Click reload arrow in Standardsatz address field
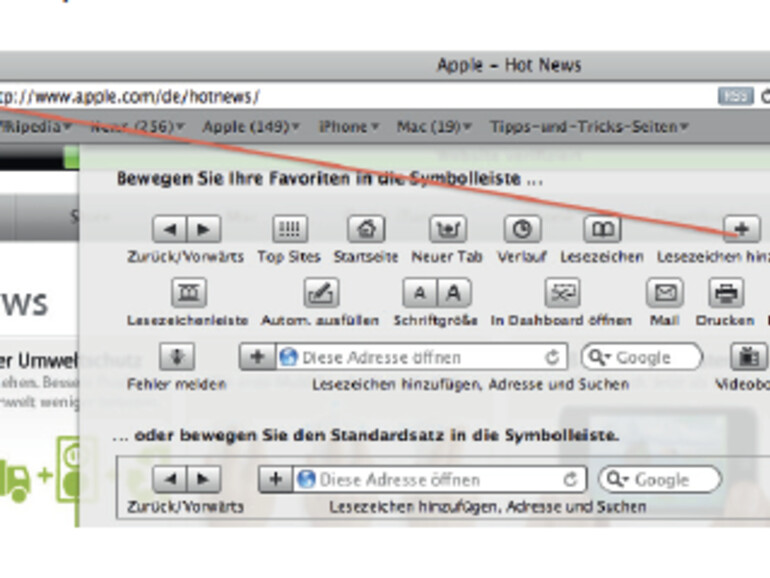The width and height of the screenshot is (770, 578). [x=570, y=479]
